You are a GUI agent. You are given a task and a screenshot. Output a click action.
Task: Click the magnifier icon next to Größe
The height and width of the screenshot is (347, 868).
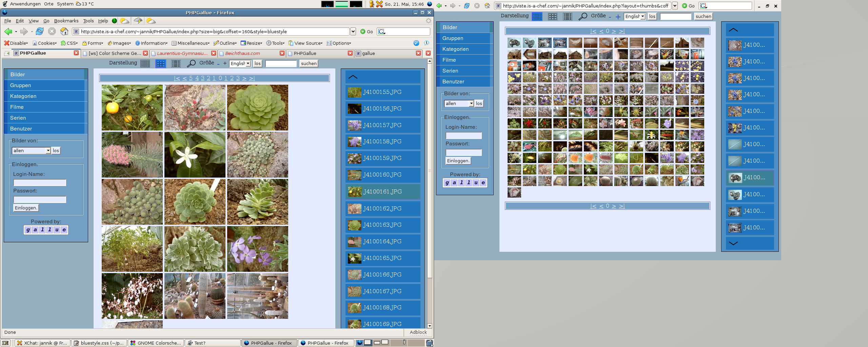click(x=191, y=63)
